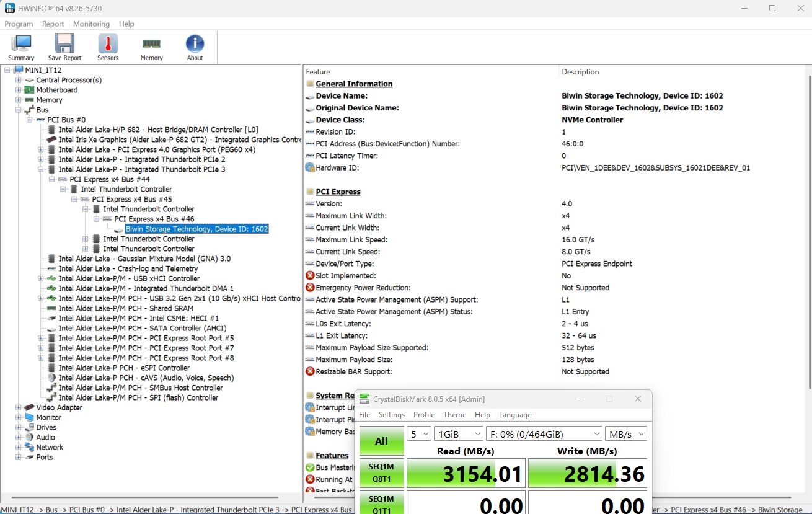812x514 pixels.
Task: Select the Biwin Storage Technology device
Action: (x=196, y=229)
